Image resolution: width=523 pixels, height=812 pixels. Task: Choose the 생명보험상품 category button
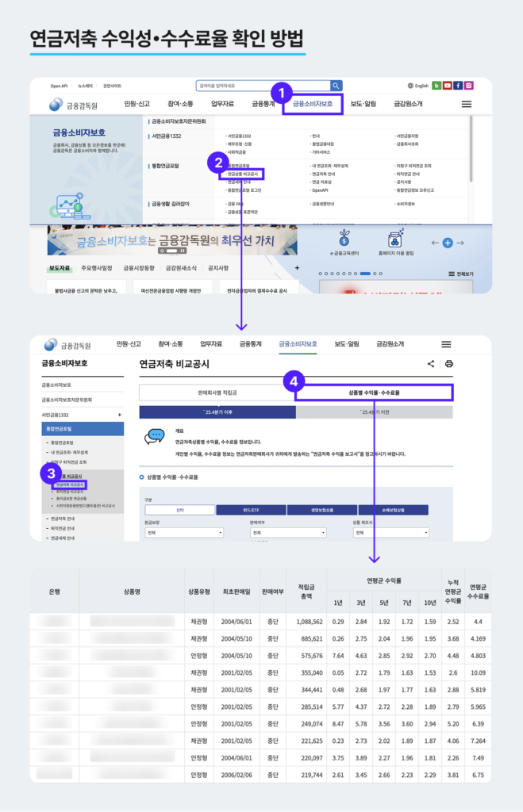[322, 510]
